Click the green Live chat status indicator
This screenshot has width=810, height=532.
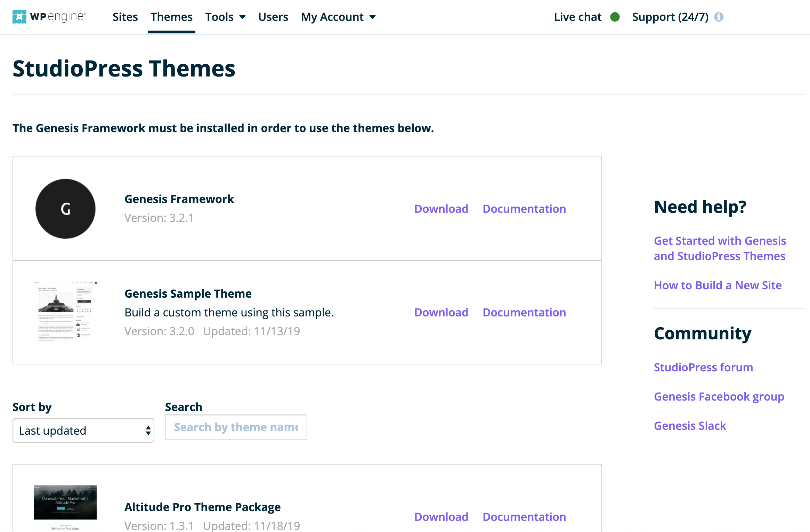[614, 17]
